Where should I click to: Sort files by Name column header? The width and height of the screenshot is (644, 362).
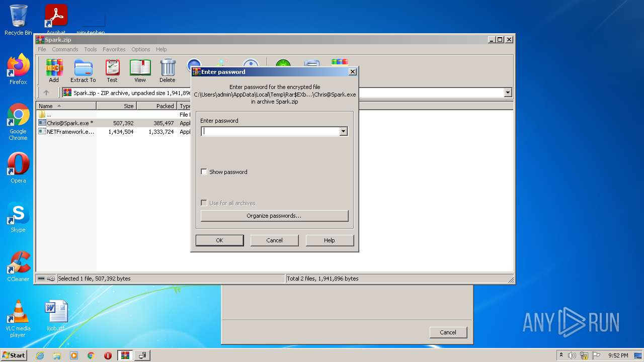[66, 106]
